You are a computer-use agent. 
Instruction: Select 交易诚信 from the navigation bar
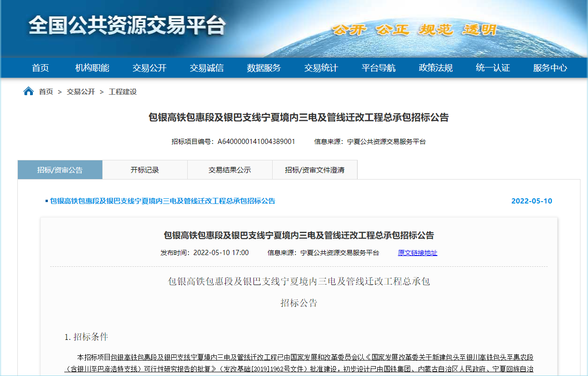coord(206,68)
